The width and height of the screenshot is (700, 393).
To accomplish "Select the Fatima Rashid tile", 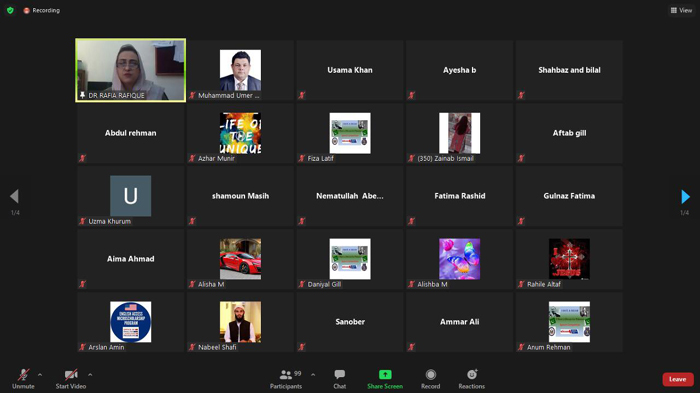I will pyautogui.click(x=459, y=196).
